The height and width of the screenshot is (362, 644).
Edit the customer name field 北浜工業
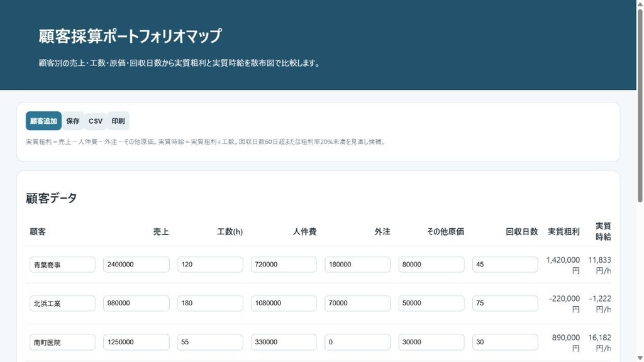(62, 304)
